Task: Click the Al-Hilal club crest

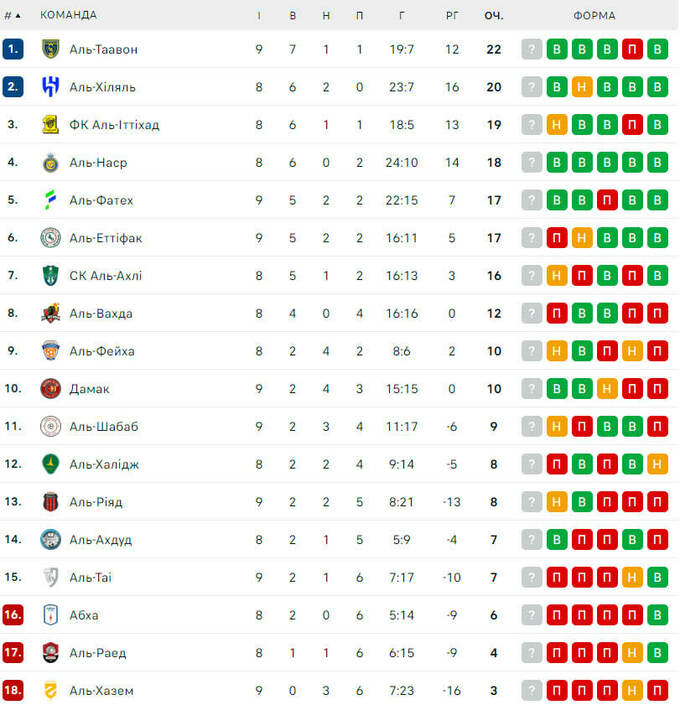Action: pos(51,87)
